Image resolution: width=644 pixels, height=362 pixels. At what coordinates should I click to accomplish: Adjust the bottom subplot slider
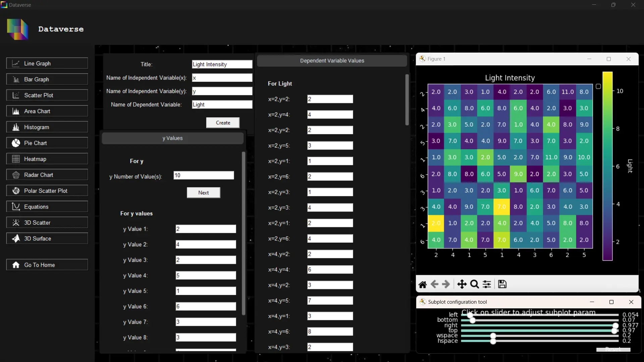coord(473,320)
